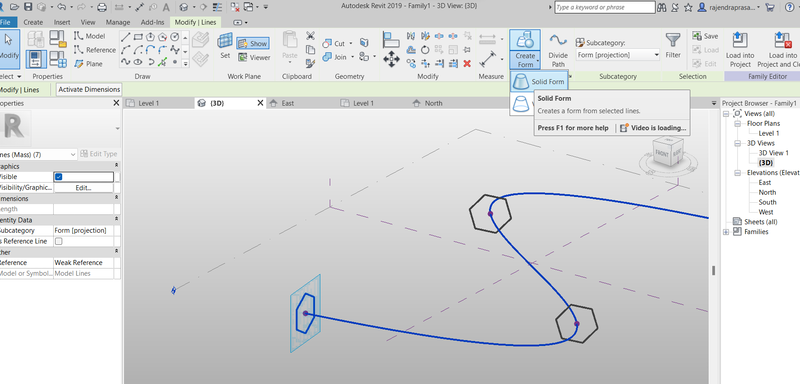Toggle the Visible checkbox in Properties
This screenshot has width=800, height=384.
click(x=59, y=176)
